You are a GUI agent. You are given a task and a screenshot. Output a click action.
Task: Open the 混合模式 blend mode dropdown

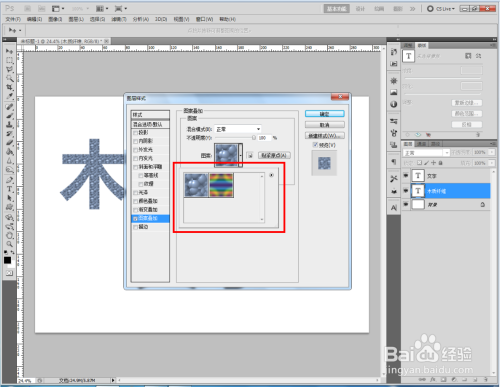238,129
